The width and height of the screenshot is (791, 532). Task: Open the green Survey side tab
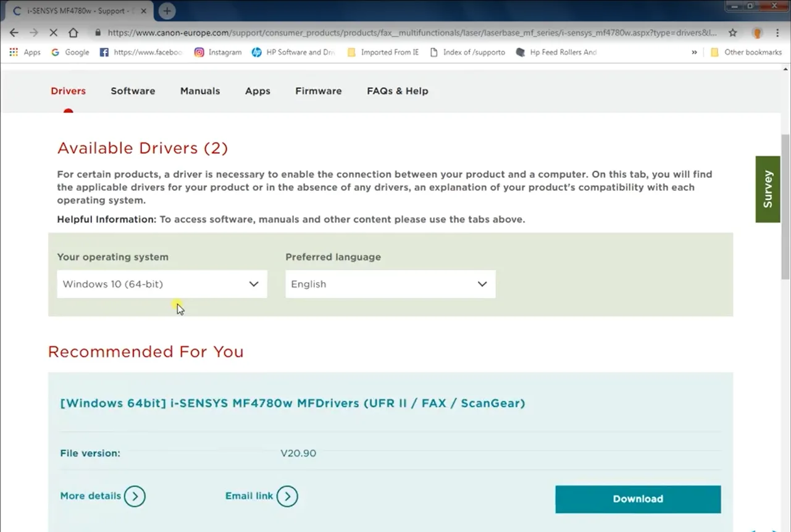(768, 189)
